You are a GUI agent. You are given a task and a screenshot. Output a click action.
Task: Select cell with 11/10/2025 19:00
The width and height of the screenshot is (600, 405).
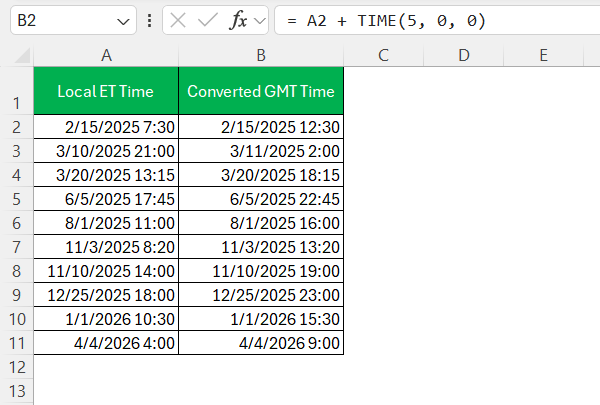coord(261,271)
